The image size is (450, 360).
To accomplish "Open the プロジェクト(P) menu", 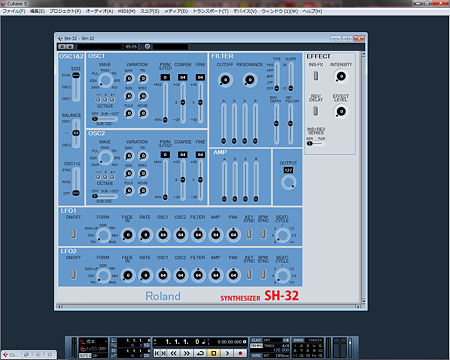I will (x=65, y=11).
